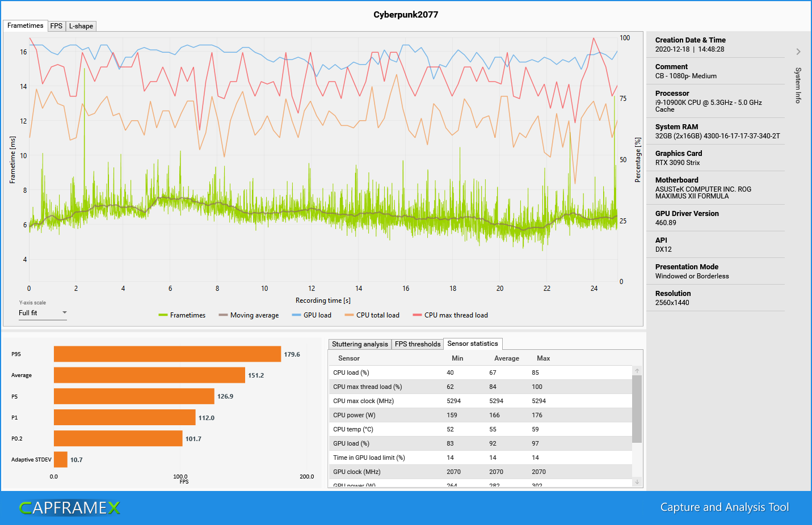Screen dimensions: 812x525
Task: Click the Resolution 2560x1440 entry
Action: (716, 298)
